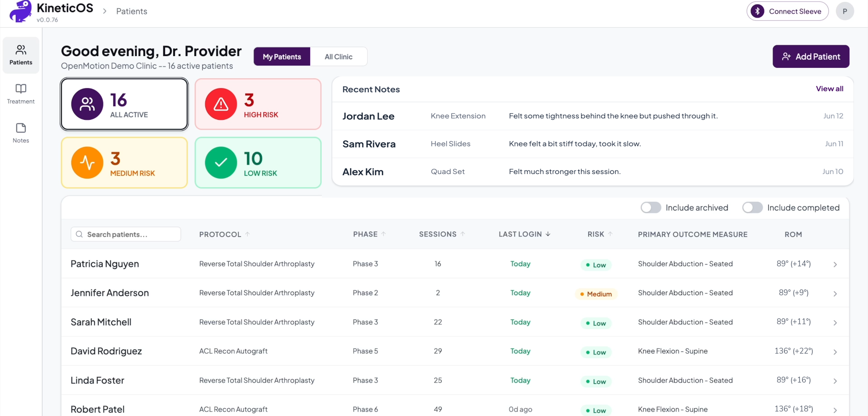Click Medium risk badge for Jennifer Anderson

click(596, 294)
